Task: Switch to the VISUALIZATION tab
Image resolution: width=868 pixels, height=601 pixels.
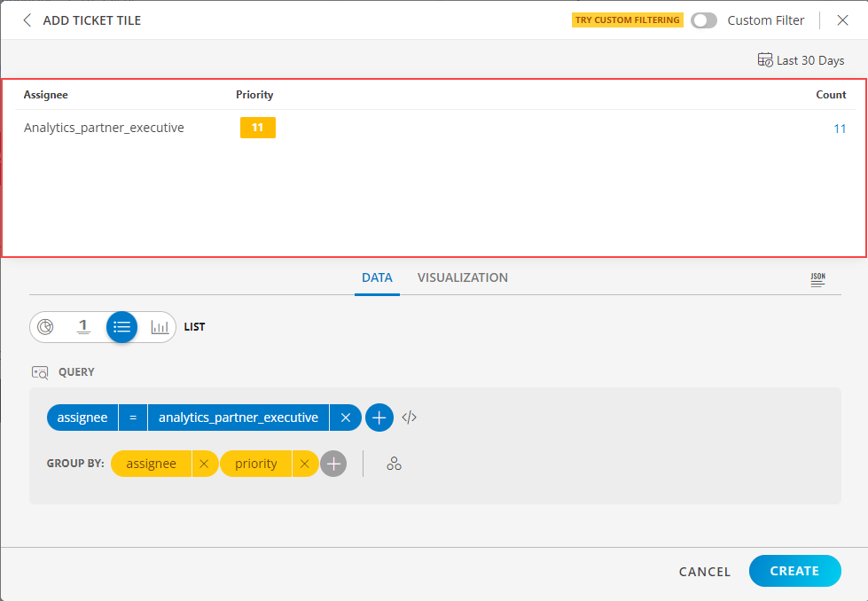Action: (462, 277)
